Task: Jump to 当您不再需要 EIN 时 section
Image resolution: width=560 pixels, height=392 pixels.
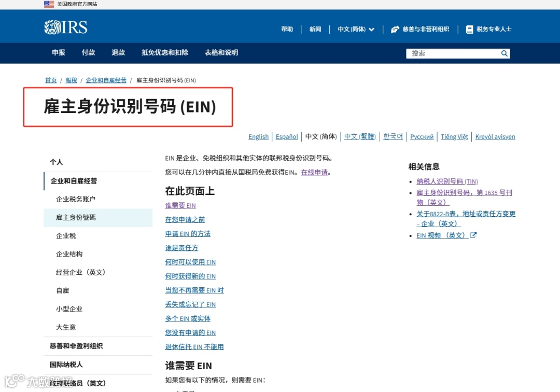Action: [194, 290]
